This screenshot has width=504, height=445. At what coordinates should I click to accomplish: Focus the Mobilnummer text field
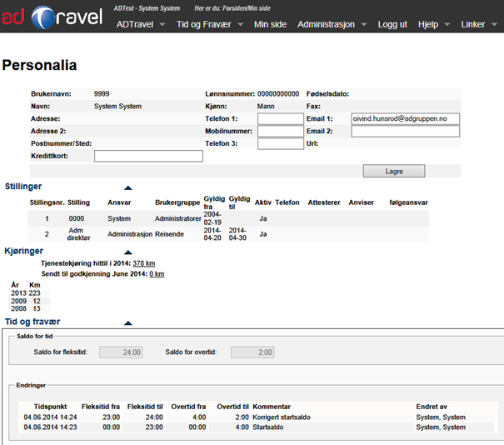(x=281, y=131)
